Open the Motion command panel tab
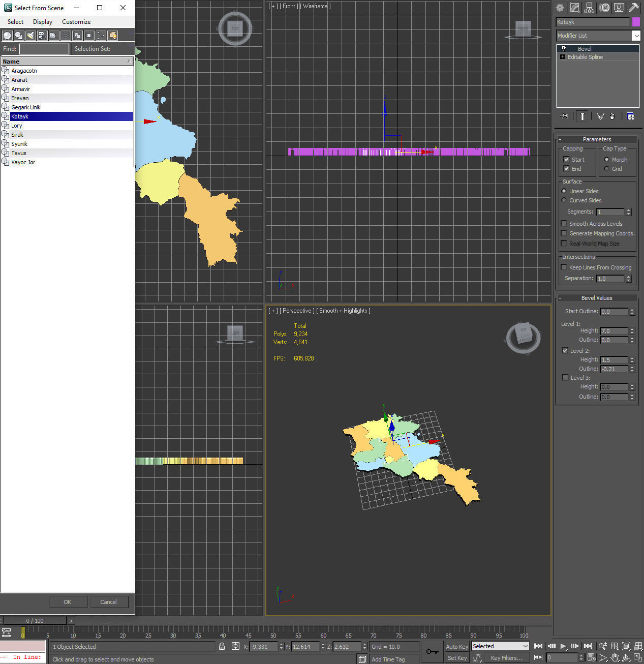This screenshot has width=644, height=664. pyautogui.click(x=604, y=8)
